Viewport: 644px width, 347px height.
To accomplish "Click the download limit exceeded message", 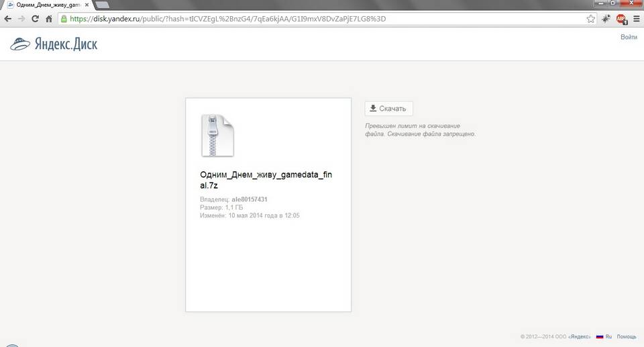I will tap(420, 130).
